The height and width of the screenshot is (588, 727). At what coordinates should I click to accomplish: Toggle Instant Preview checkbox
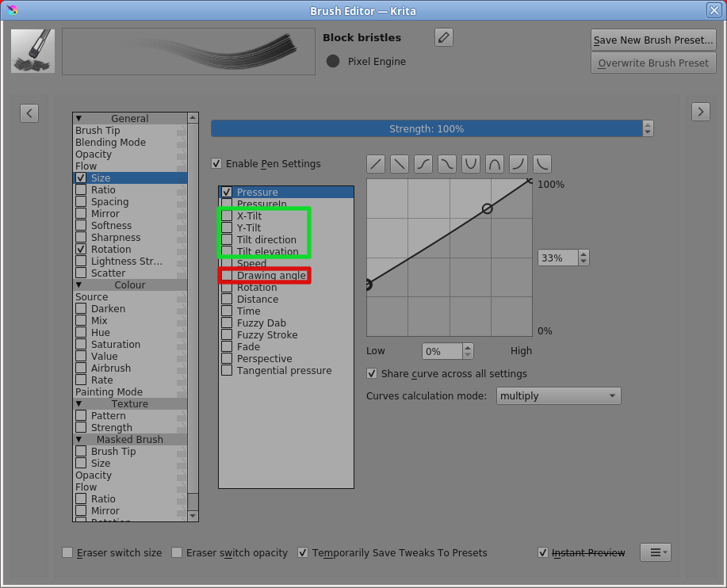(x=543, y=552)
